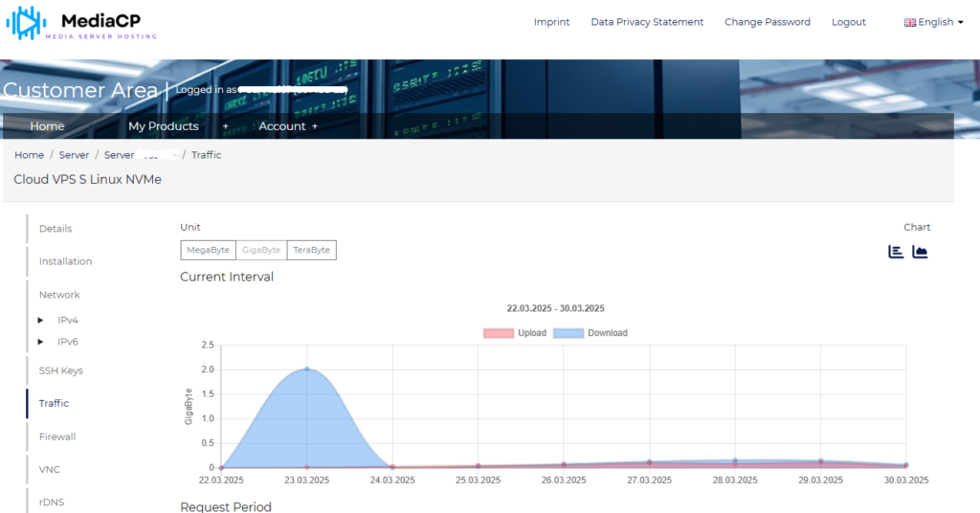Viewport: 980px width, 513px height.
Task: Expand My Products menu plus sign
Action: pos(226,126)
